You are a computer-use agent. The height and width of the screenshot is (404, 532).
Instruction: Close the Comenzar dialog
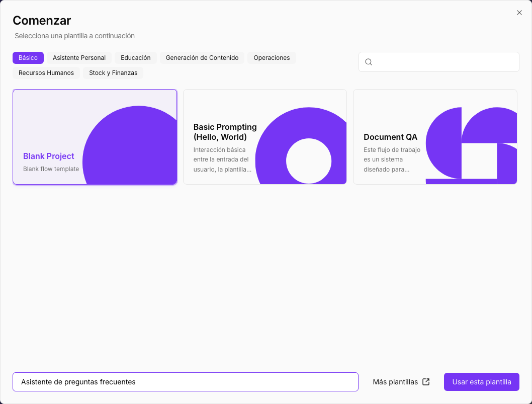tap(519, 13)
